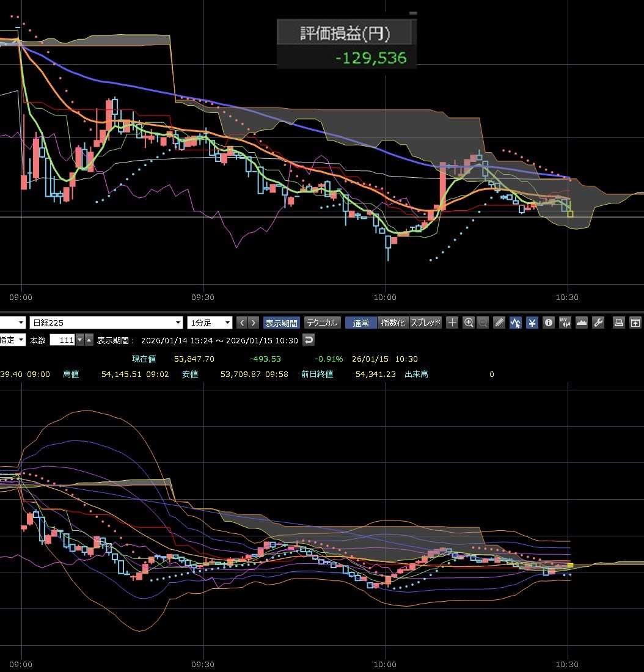Zoom in with the magnifier plus icon
644x672 pixels.
(x=469, y=323)
